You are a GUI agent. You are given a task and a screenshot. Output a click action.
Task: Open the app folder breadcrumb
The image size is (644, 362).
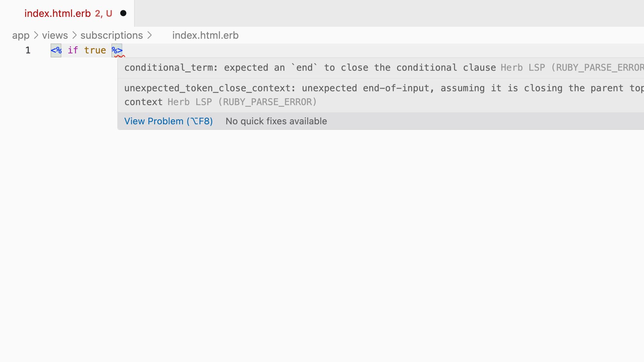pyautogui.click(x=21, y=36)
